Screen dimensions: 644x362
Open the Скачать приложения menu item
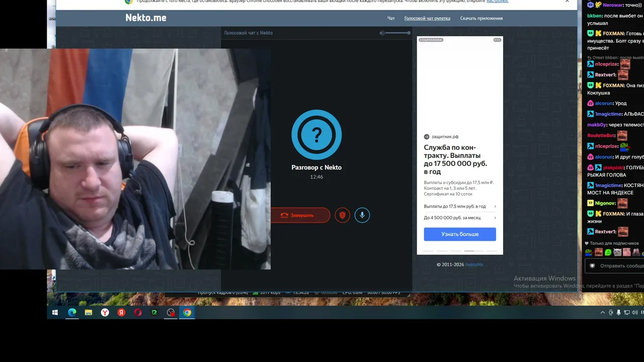click(481, 19)
